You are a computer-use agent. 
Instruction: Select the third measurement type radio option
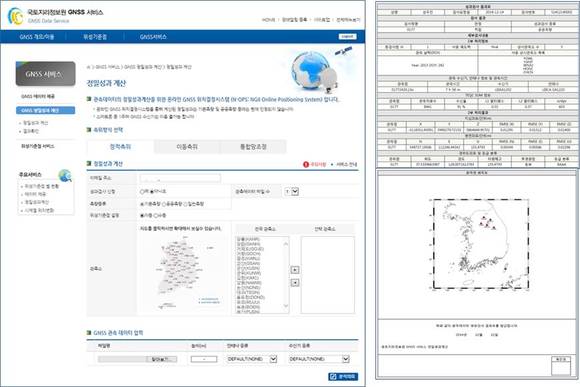pyautogui.click(x=186, y=204)
